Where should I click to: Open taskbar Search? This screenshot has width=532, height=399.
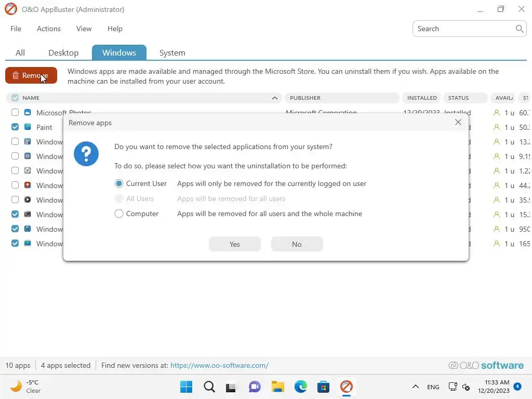[x=209, y=387]
